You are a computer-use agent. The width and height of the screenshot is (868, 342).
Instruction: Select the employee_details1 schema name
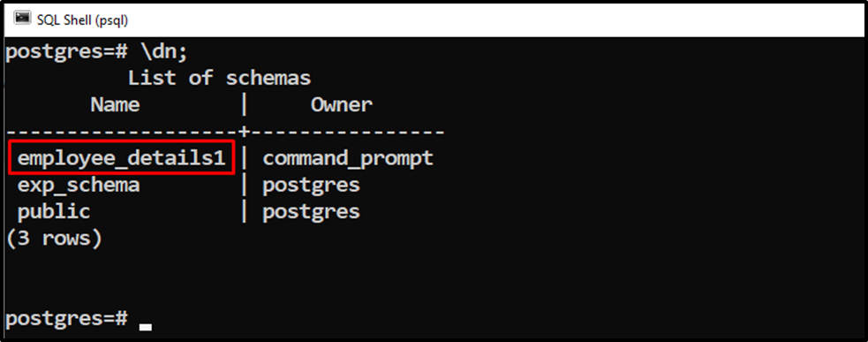pyautogui.click(x=122, y=158)
